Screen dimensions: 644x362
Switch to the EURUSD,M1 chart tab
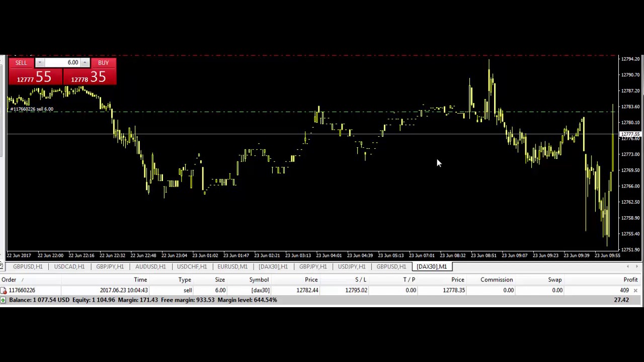232,266
